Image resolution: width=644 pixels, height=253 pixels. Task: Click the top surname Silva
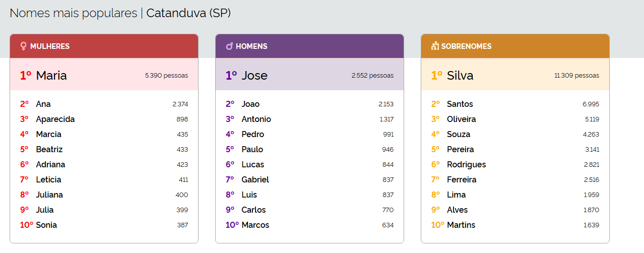pos(460,76)
